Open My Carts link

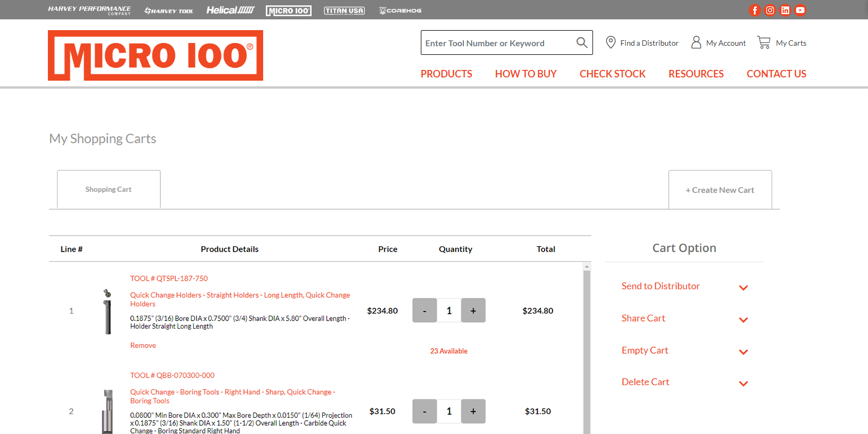791,43
